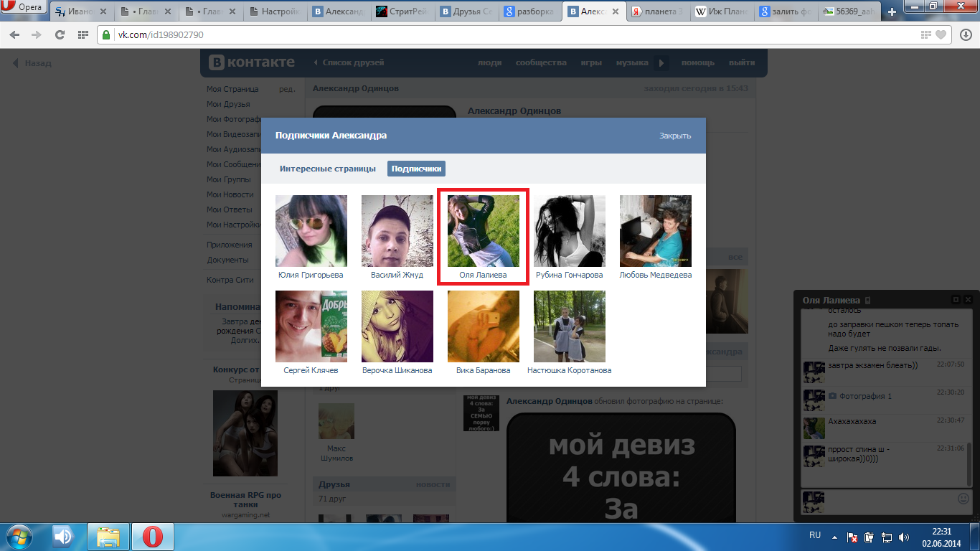Open Вика Баранова's avatar photo
The height and width of the screenshot is (551, 980).
click(x=484, y=326)
